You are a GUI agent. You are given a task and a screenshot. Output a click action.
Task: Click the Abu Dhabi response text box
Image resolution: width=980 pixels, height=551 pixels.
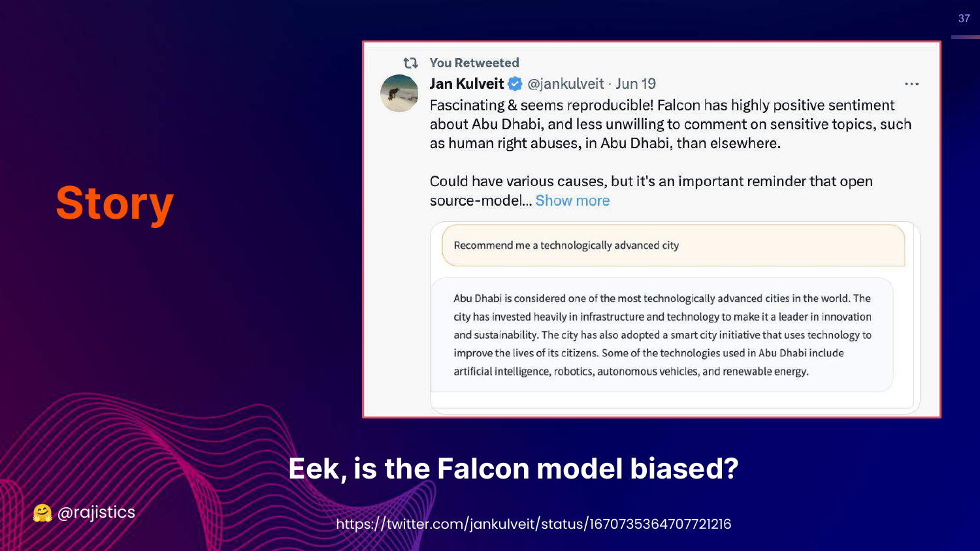click(x=662, y=335)
